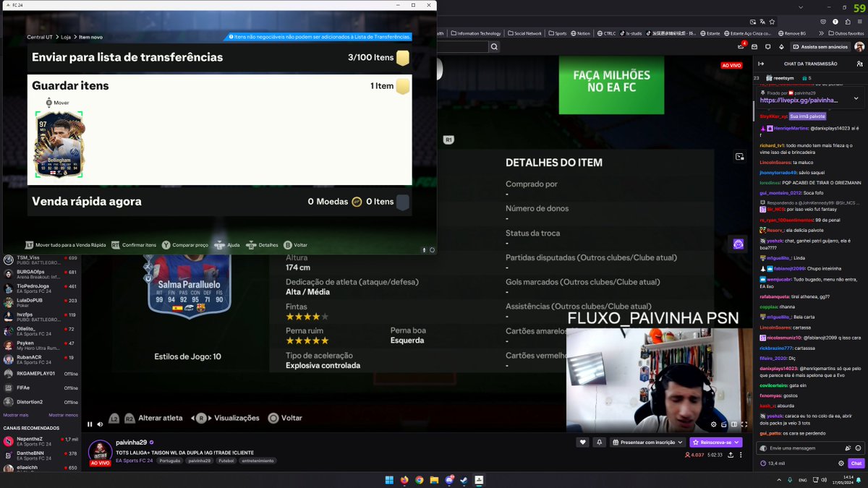868x488 pixels.
Task: Click the purple 'Chat' send button
Action: pos(856,463)
